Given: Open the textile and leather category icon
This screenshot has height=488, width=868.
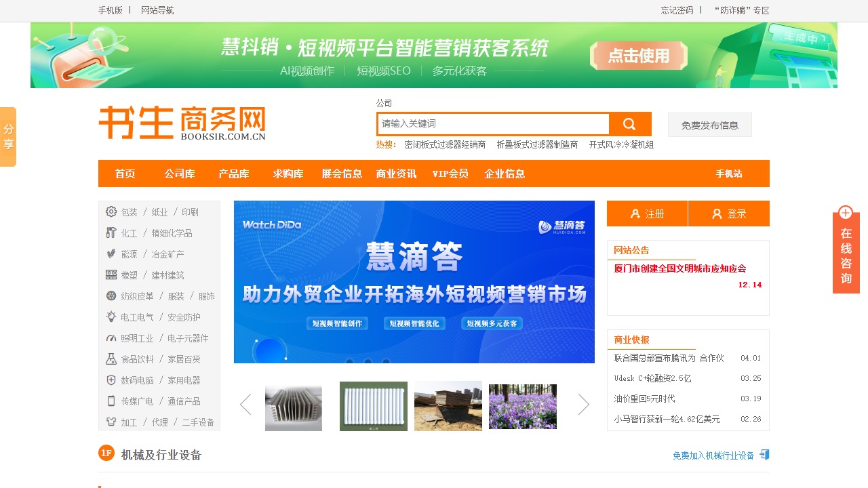Looking at the screenshot, I should [x=111, y=296].
